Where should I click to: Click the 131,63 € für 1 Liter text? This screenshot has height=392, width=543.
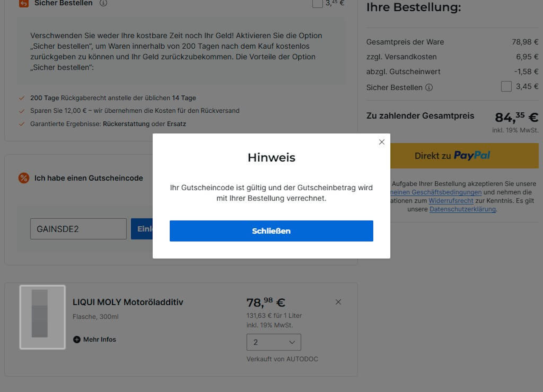coord(274,316)
